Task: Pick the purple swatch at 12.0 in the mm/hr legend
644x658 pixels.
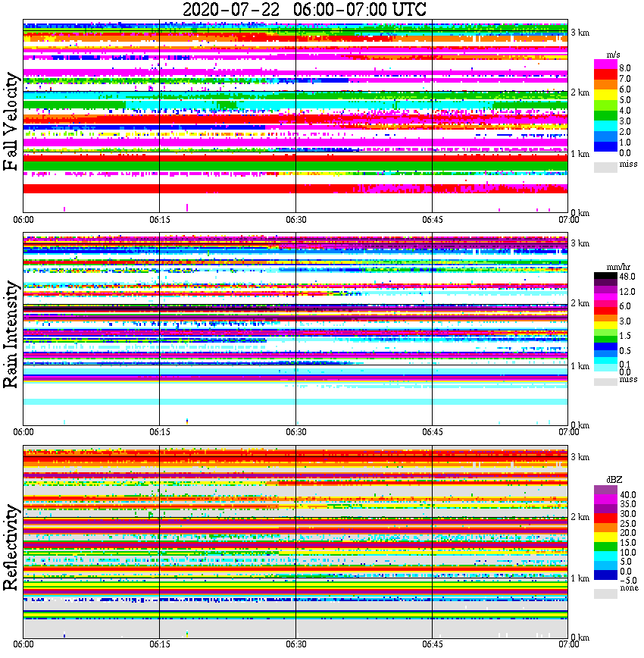Action: [x=605, y=290]
